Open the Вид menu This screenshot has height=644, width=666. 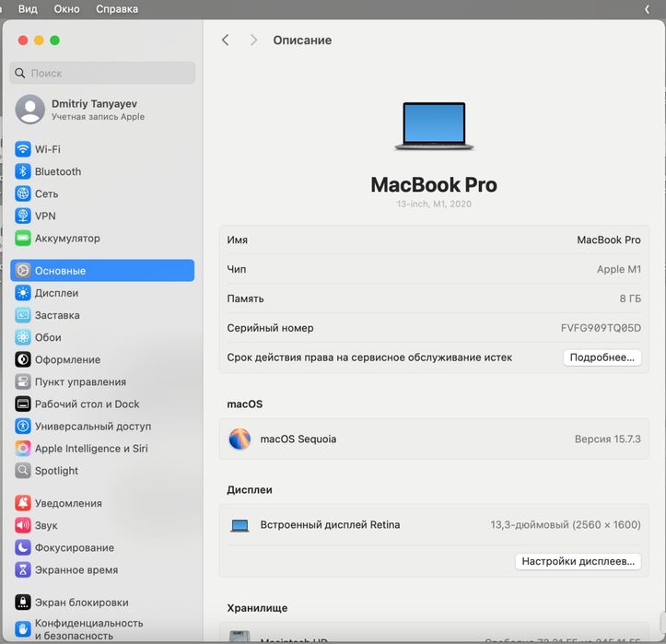[28, 9]
